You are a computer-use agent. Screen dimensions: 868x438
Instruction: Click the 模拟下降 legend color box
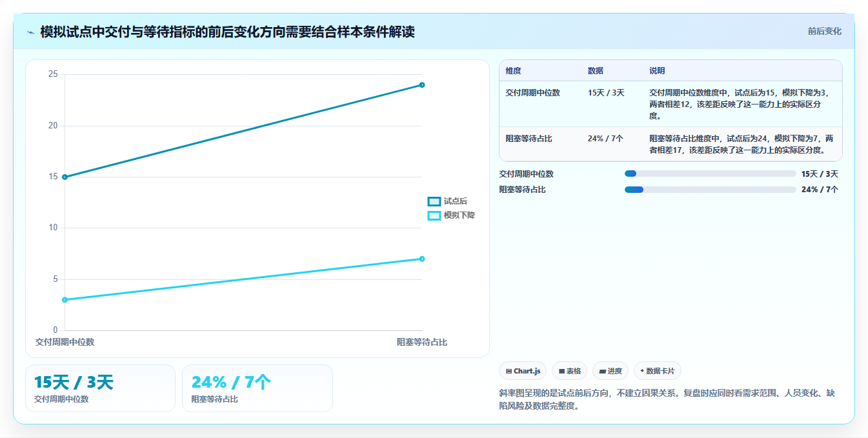(x=434, y=215)
